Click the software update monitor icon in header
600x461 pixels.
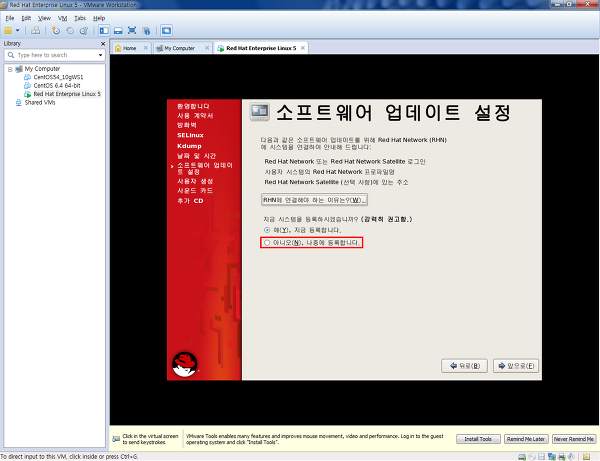260,112
